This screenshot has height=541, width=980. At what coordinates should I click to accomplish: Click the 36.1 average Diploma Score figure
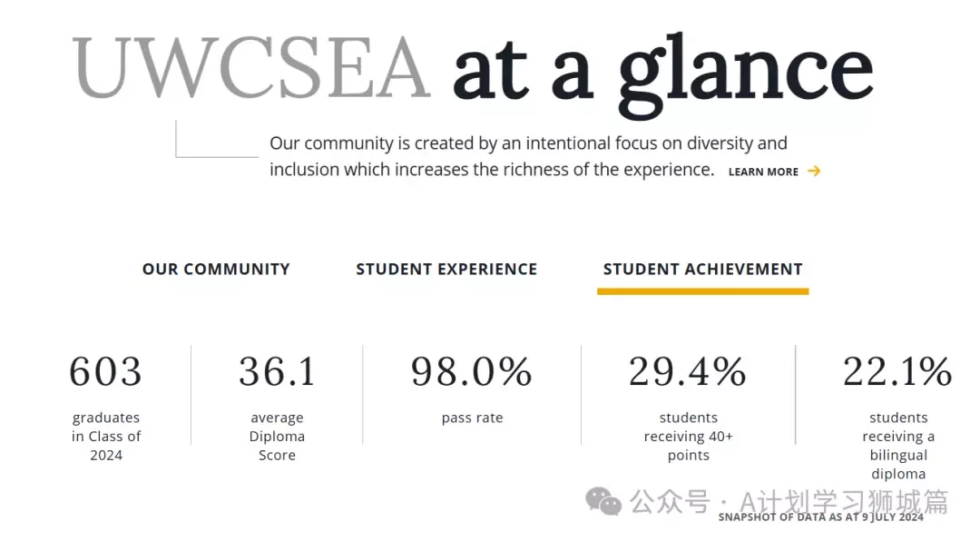point(277,371)
